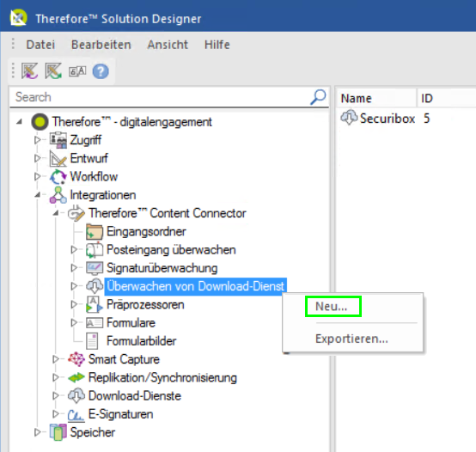Select the Eingangsordner tree item
The height and width of the screenshot is (452, 476).
point(146,232)
